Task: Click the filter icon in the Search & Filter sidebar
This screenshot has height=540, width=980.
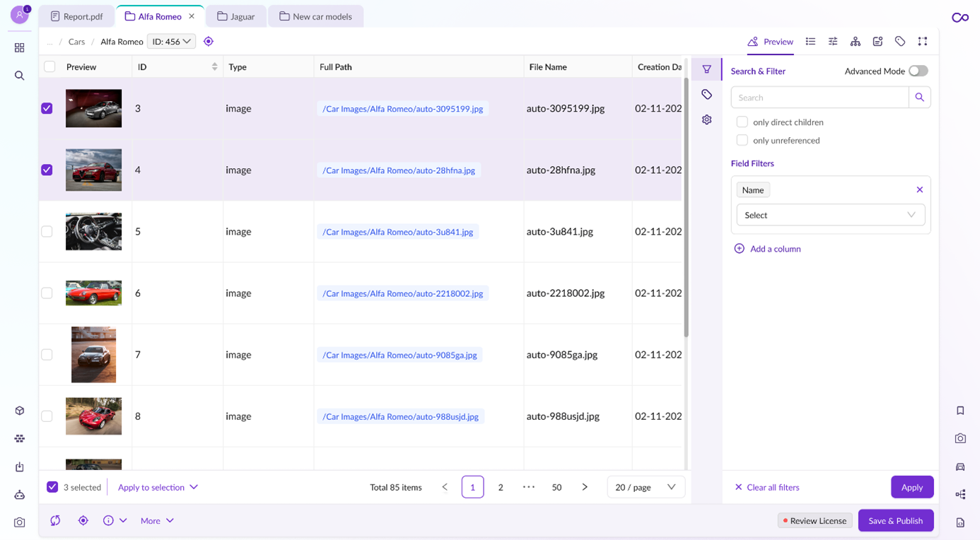Action: (x=706, y=69)
